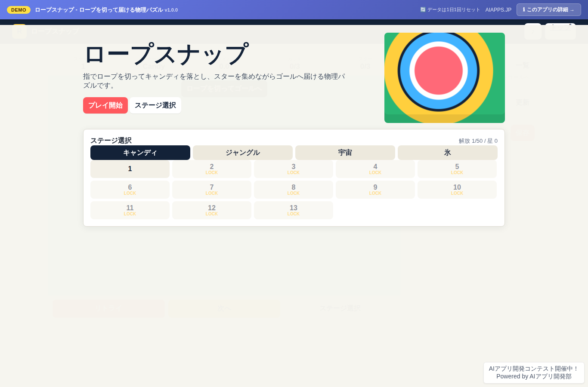The height and width of the screenshot is (387, 588).
Task: Switch to the 氷 world tab
Action: (x=448, y=153)
